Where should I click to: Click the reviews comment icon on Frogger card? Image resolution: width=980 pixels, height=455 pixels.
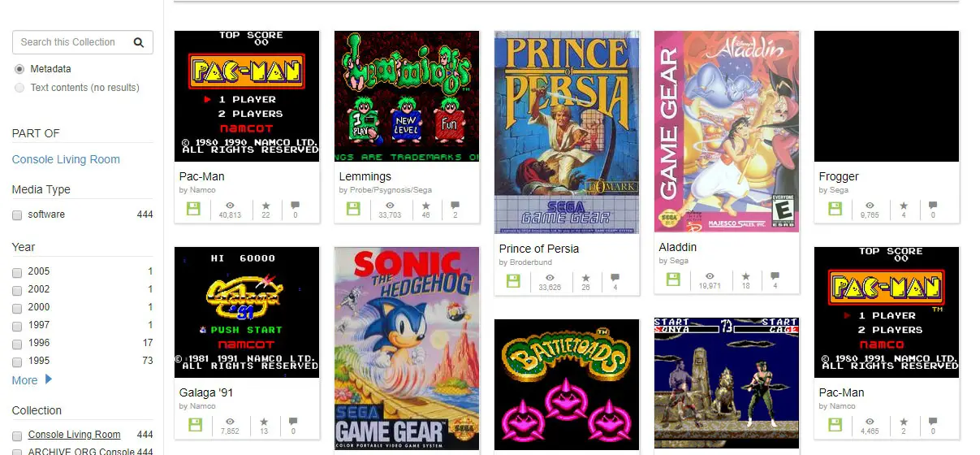[x=933, y=206]
